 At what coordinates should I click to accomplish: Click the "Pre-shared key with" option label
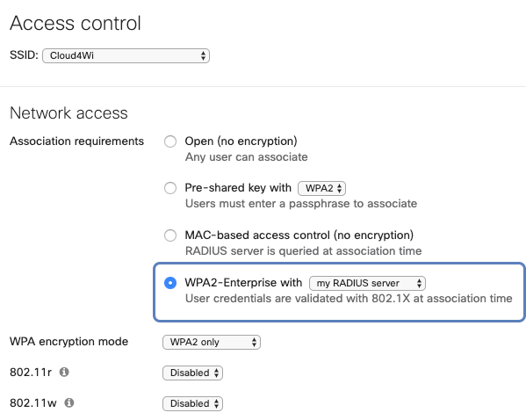tap(238, 188)
